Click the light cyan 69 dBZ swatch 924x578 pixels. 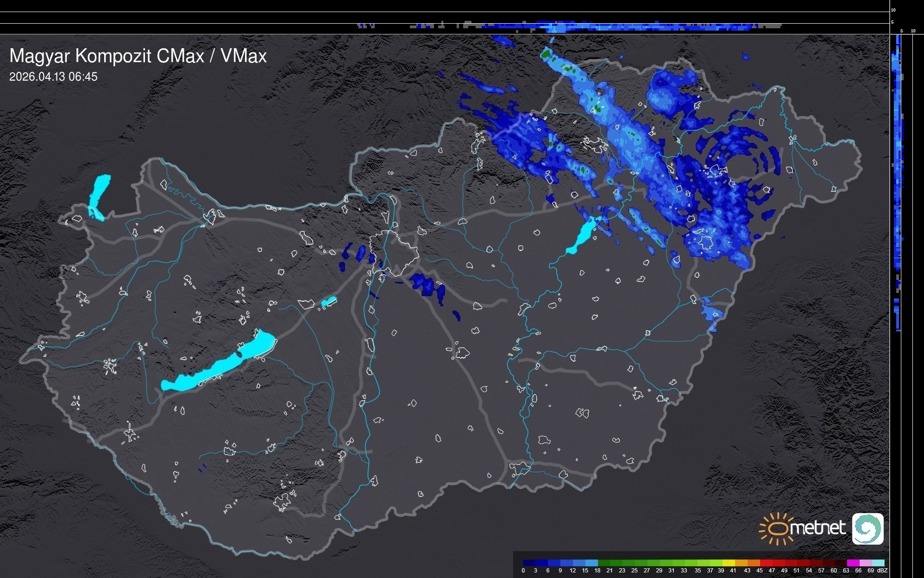coord(878,563)
